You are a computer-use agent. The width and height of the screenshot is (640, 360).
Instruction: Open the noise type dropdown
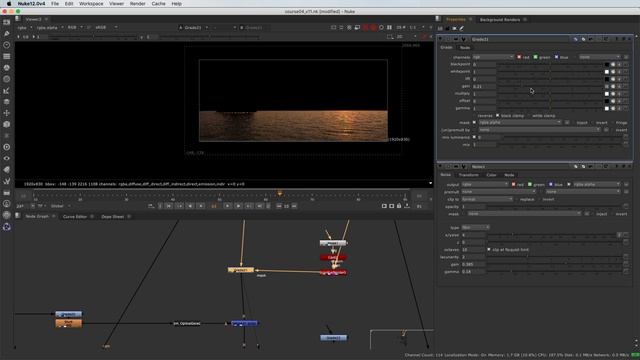476,227
